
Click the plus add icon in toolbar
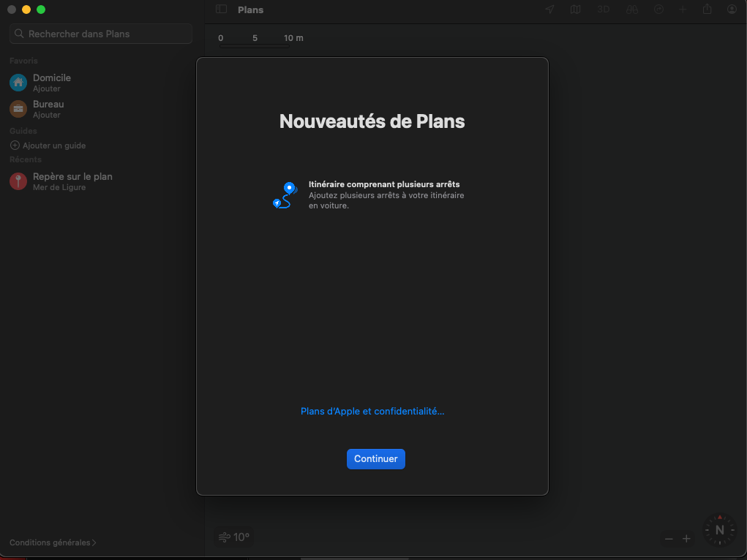[x=682, y=10]
